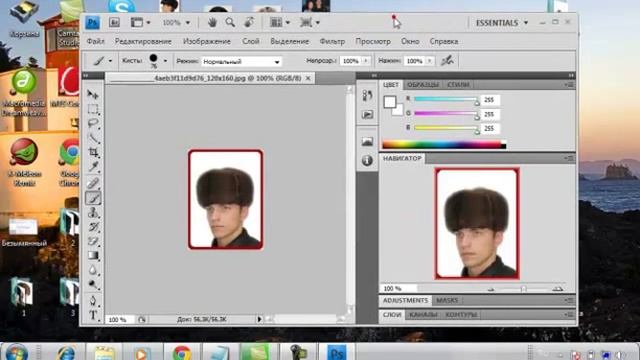Open the Окно menu
The height and width of the screenshot is (360, 640).
(410, 42)
